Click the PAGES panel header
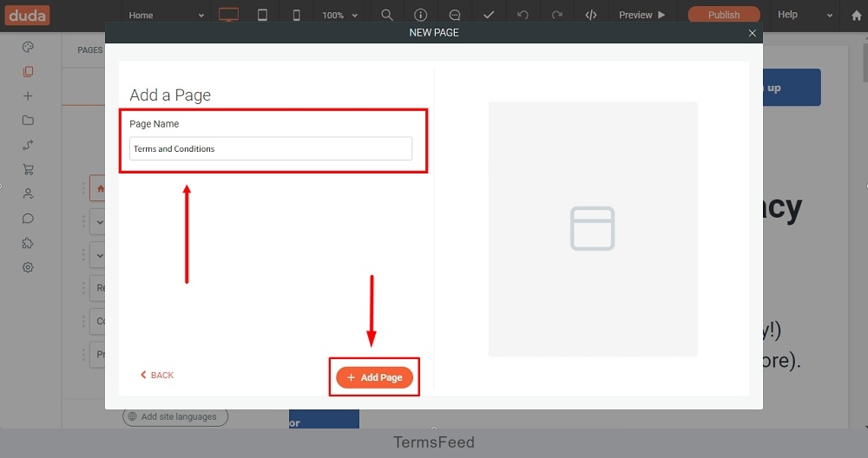 89,49
